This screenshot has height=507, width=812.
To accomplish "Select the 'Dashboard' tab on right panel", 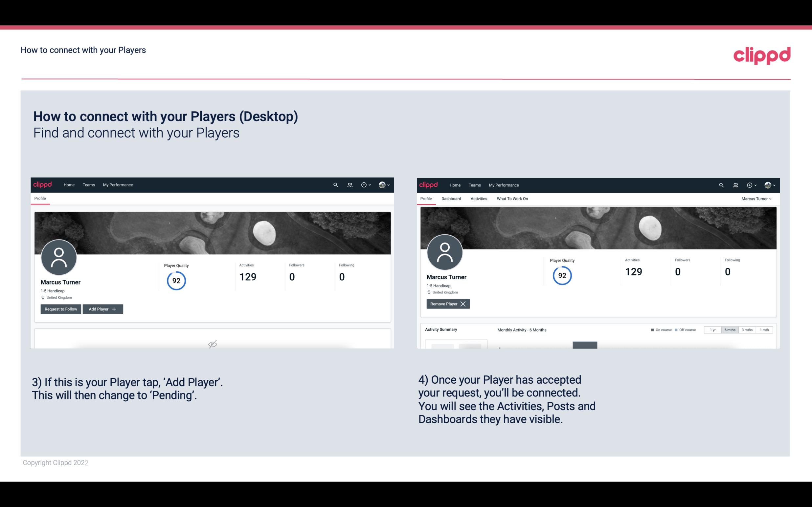I will click(x=451, y=199).
